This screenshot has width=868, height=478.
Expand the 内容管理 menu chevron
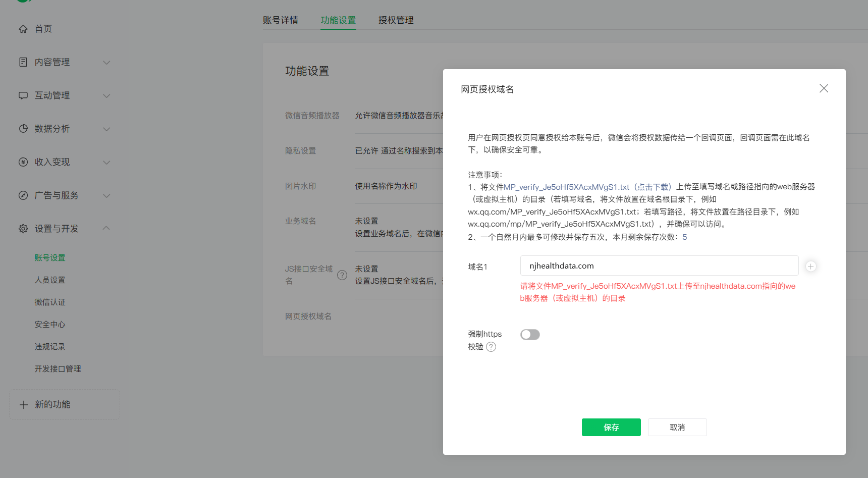click(106, 63)
